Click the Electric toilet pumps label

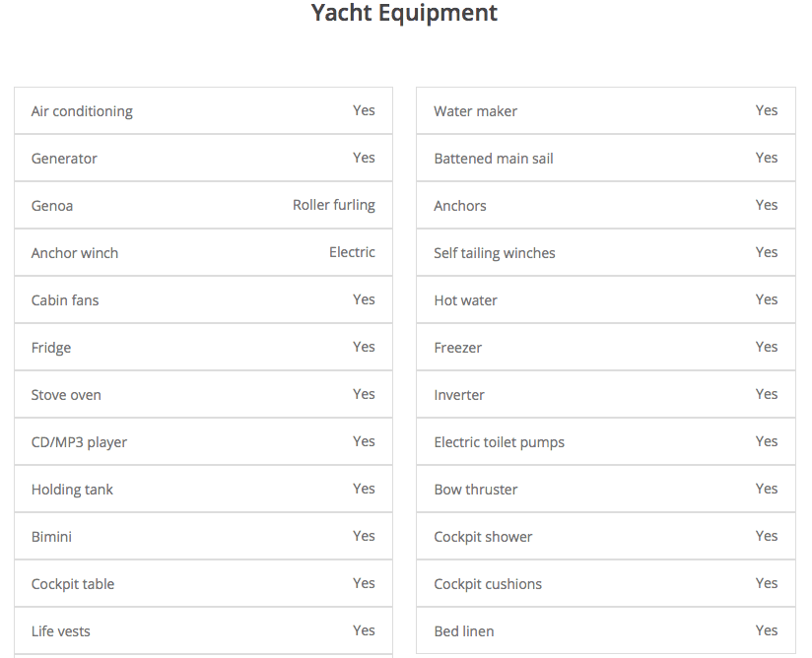click(499, 442)
